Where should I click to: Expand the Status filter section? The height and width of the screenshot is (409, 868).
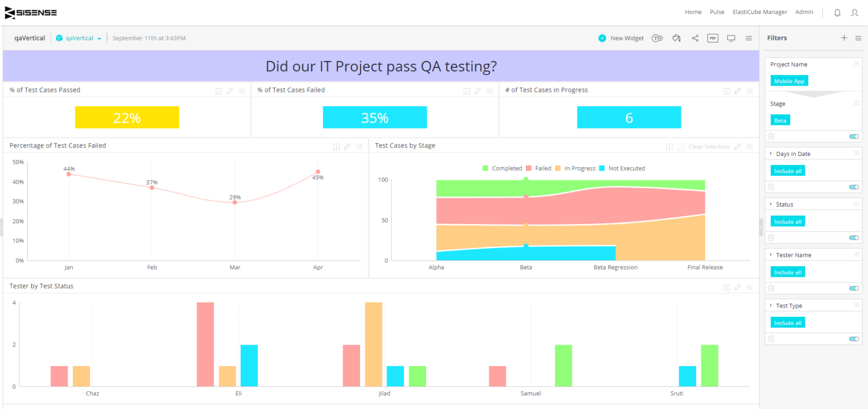coord(770,204)
